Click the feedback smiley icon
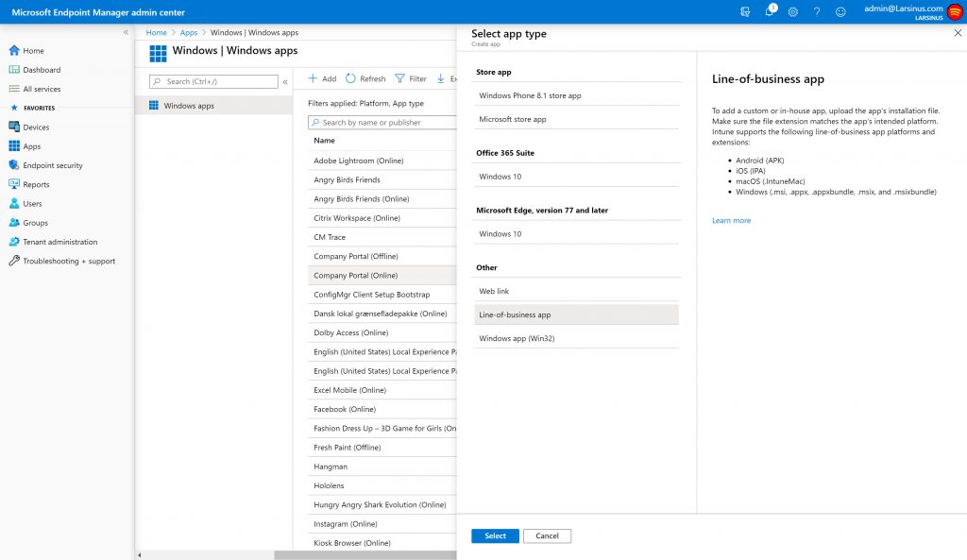 pos(840,11)
